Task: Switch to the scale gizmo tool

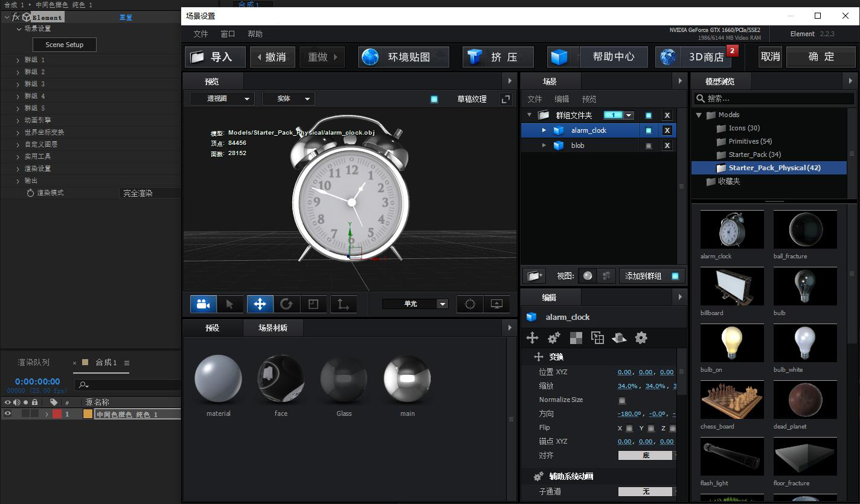Action: [x=313, y=304]
